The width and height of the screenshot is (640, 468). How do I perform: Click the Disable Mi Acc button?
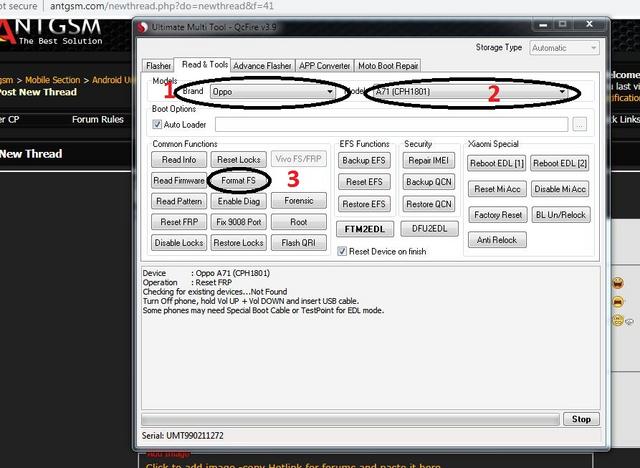[560, 189]
